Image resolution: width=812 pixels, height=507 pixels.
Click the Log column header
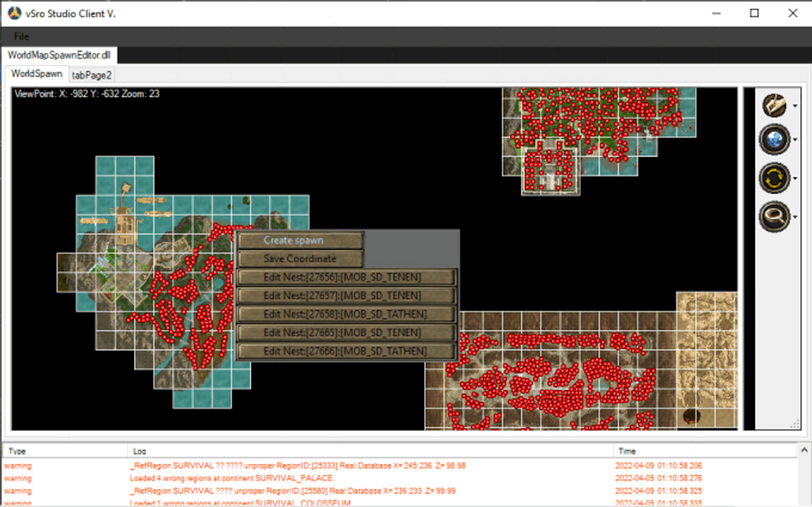coord(140,450)
